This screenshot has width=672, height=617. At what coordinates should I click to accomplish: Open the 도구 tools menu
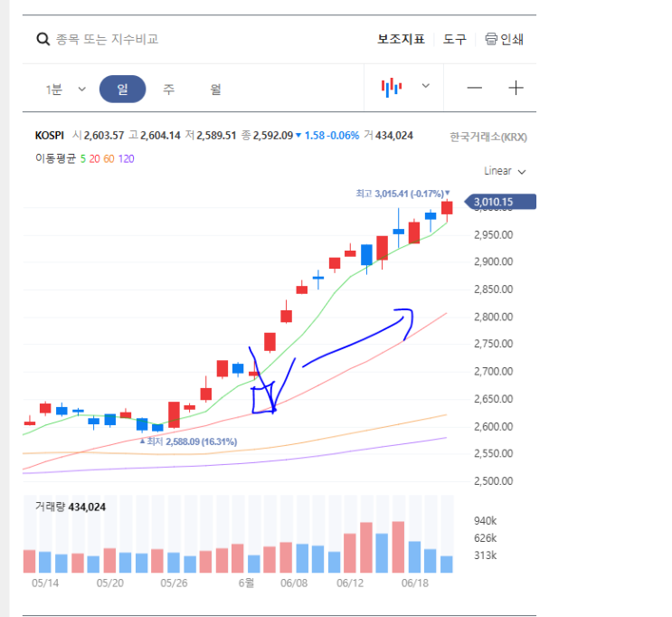click(x=455, y=40)
